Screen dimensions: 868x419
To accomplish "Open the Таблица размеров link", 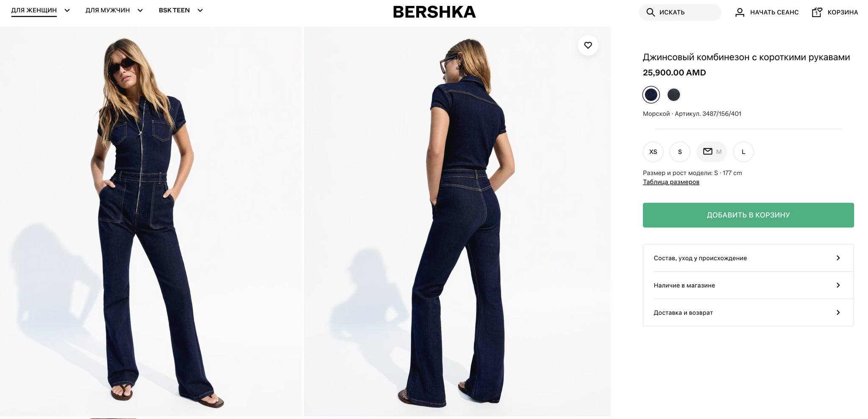I will (671, 182).
